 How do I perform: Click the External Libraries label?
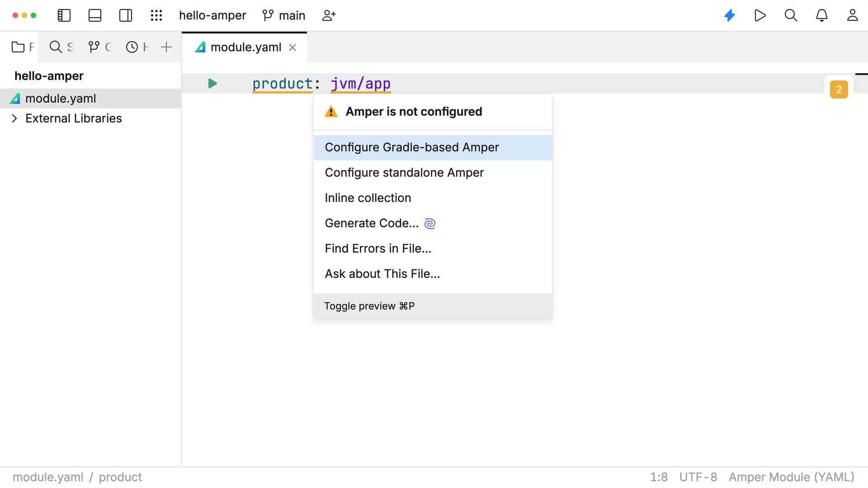coord(73,118)
